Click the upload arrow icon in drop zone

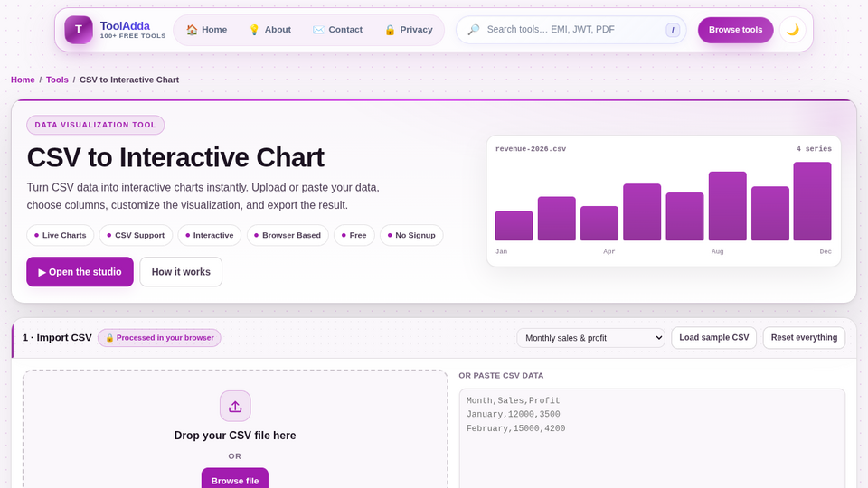[x=235, y=406]
